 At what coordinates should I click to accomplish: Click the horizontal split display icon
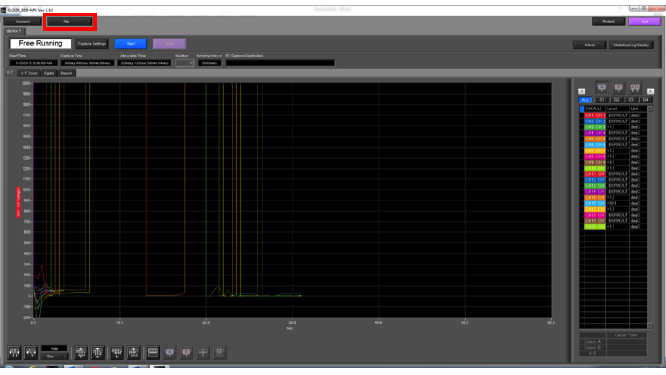pyautogui.click(x=152, y=352)
